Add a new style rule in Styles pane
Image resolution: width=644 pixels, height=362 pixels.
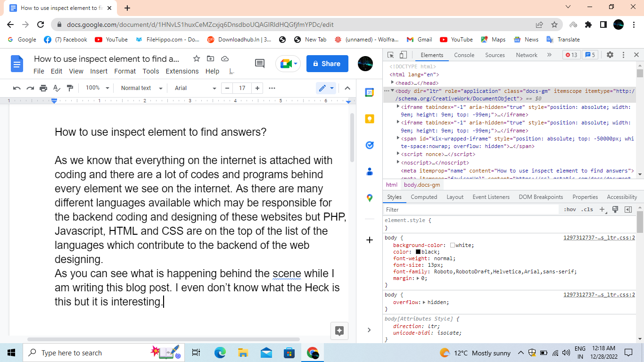coord(602,210)
